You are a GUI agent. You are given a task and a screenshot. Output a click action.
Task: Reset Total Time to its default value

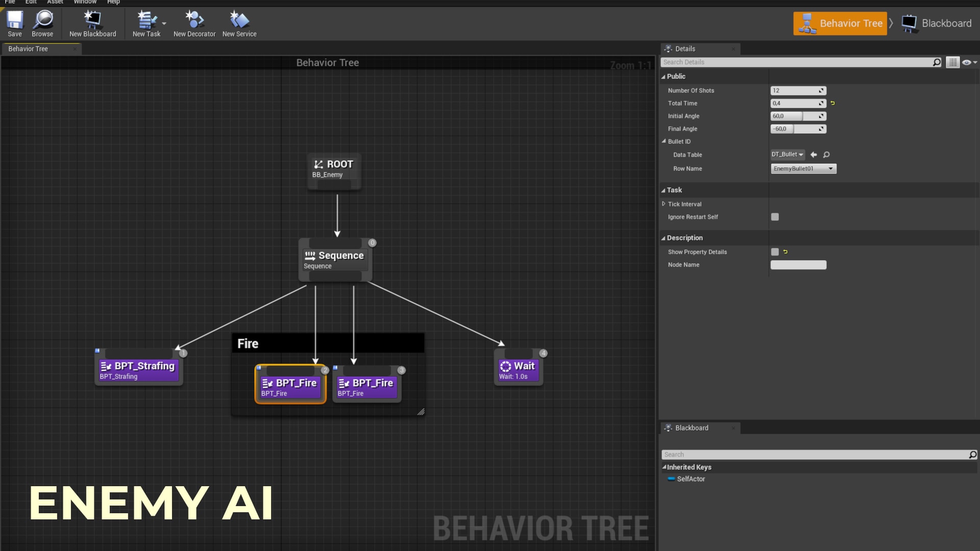[833, 103]
